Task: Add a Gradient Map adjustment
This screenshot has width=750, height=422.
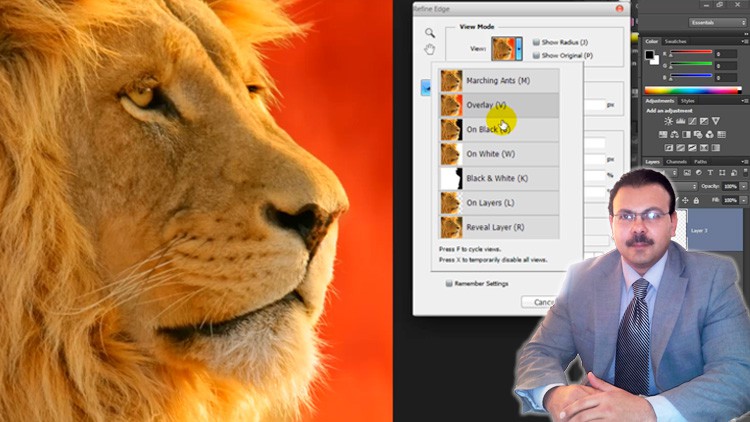Action: (x=716, y=148)
